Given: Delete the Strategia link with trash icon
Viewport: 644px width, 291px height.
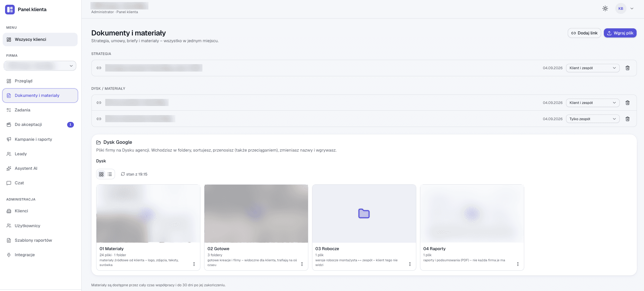Looking at the screenshot, I should coord(627,68).
